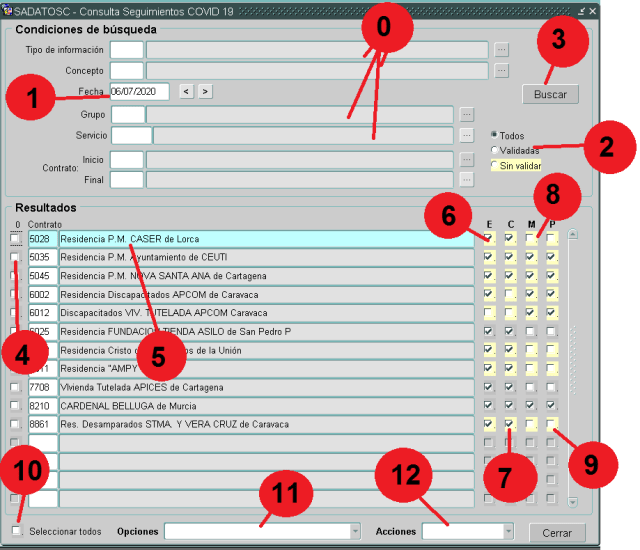The height and width of the screenshot is (550, 640).
Task: Open lookup button beside Servicio field
Action: pos(466,135)
